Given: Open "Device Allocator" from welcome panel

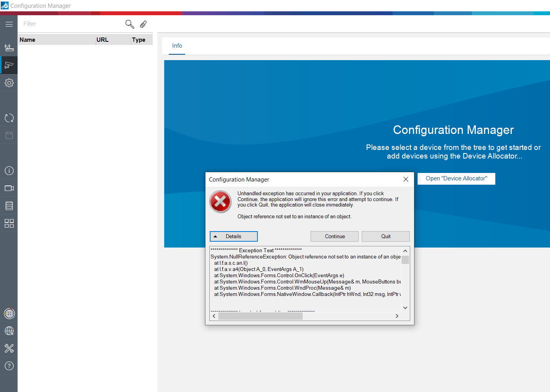Looking at the screenshot, I should [x=456, y=178].
